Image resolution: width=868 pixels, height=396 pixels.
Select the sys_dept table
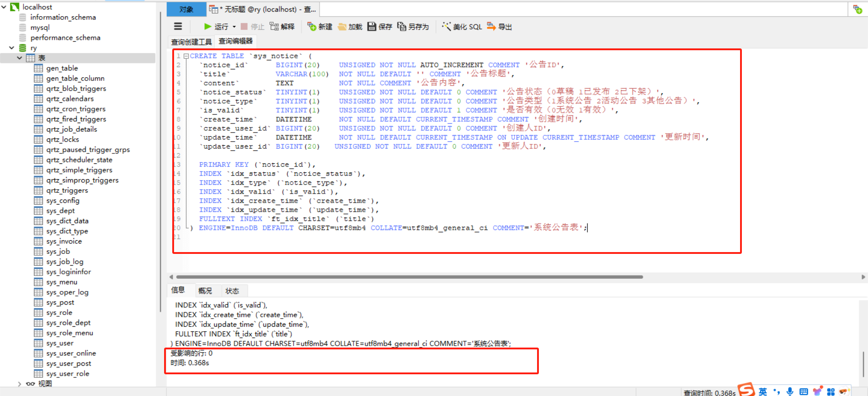(60, 211)
